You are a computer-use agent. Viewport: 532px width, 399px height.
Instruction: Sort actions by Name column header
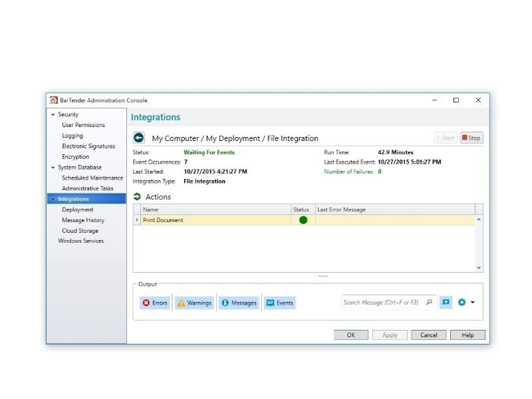tap(216, 209)
